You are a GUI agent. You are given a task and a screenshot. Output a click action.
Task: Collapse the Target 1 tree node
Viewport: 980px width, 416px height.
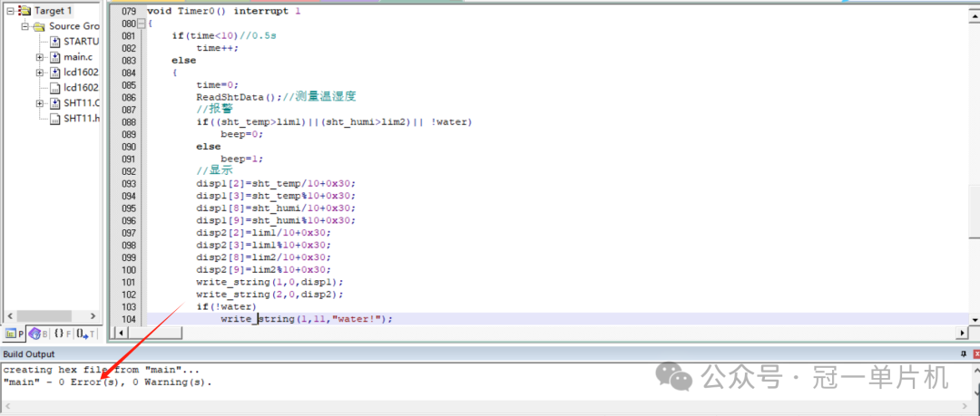click(10, 11)
